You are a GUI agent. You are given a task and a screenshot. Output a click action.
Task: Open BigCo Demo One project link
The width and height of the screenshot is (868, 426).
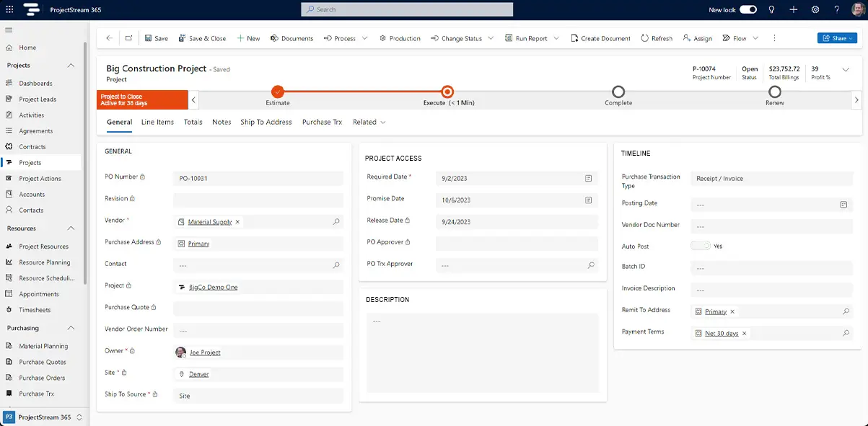tap(213, 287)
